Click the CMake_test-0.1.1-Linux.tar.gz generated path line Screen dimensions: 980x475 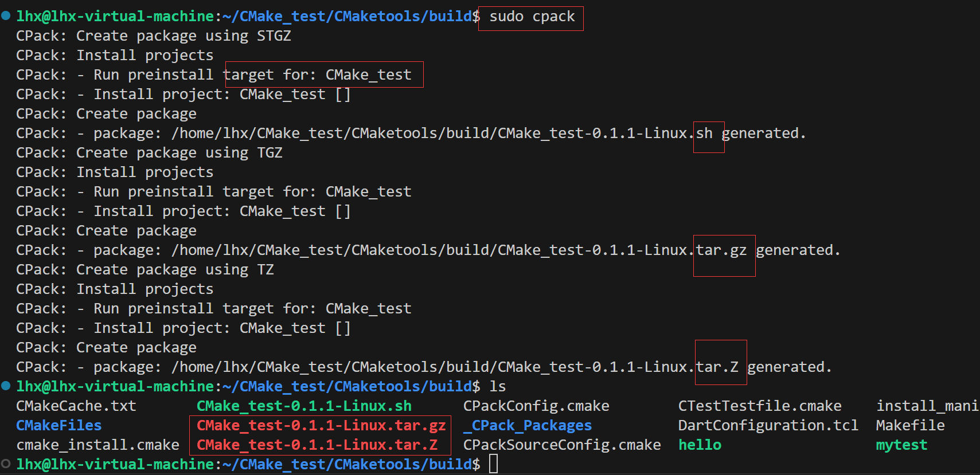click(428, 250)
